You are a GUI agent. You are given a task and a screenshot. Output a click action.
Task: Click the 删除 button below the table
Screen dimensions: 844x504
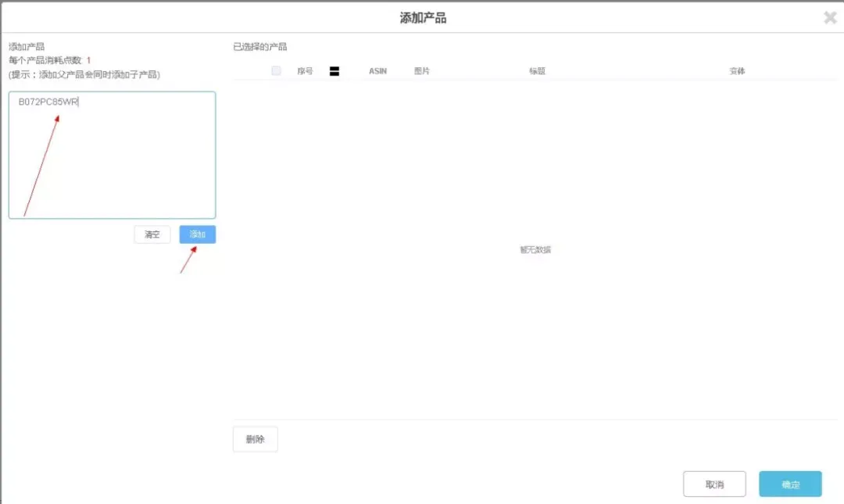255,439
